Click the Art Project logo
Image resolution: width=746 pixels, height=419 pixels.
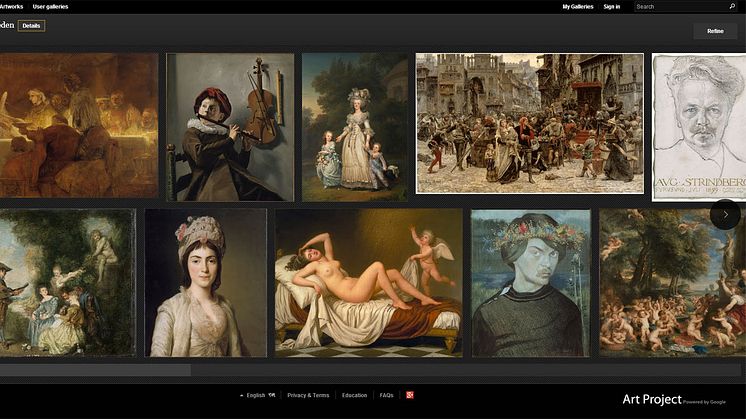pyautogui.click(x=652, y=400)
